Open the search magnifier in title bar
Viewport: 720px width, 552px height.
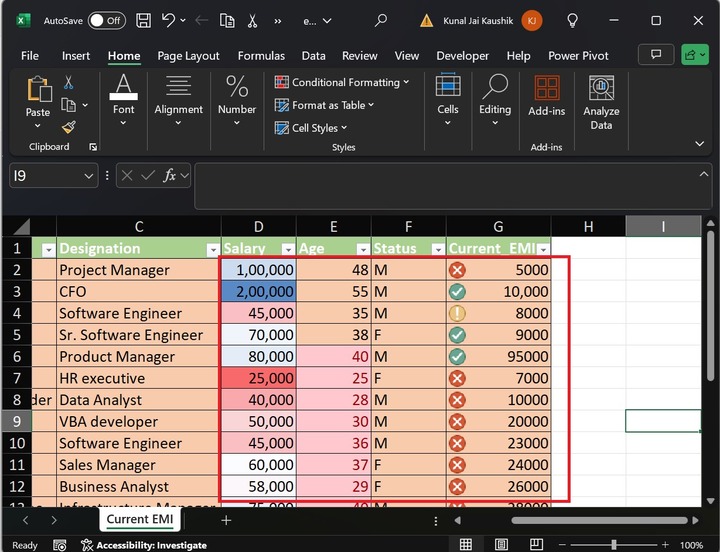[380, 20]
